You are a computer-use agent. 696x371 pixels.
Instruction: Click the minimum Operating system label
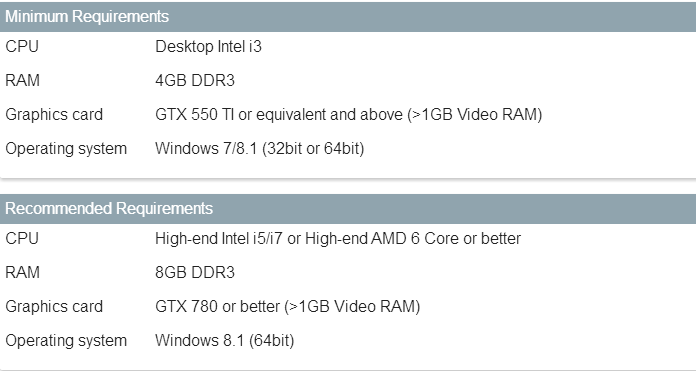66,149
